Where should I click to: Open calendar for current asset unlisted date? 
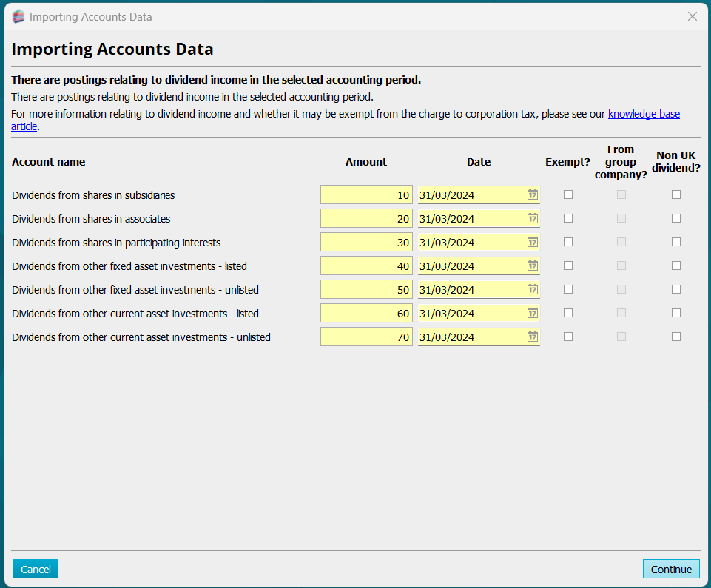pyautogui.click(x=532, y=337)
